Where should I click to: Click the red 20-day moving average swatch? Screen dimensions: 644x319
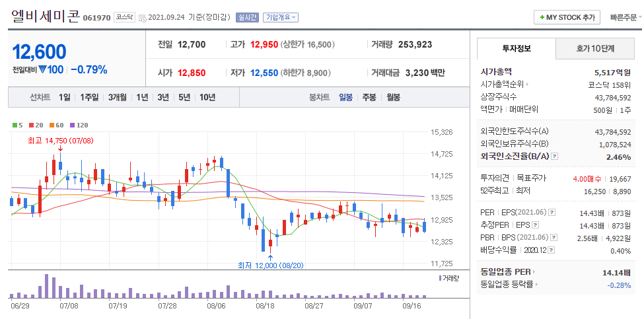31,125
